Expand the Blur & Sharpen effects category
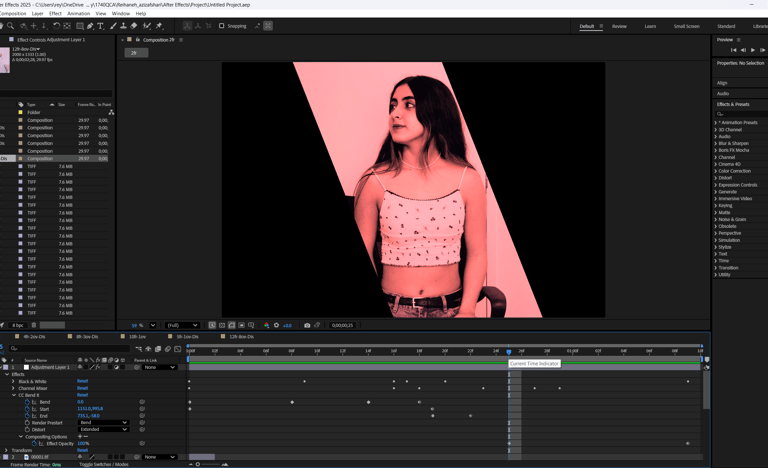 point(716,143)
